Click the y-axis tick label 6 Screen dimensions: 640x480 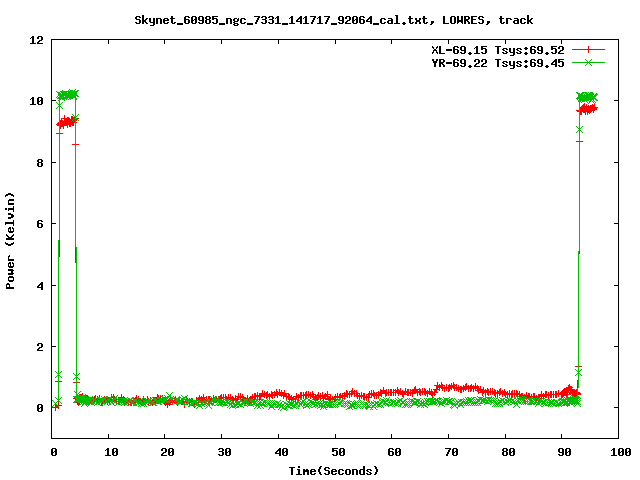pyautogui.click(x=40, y=224)
